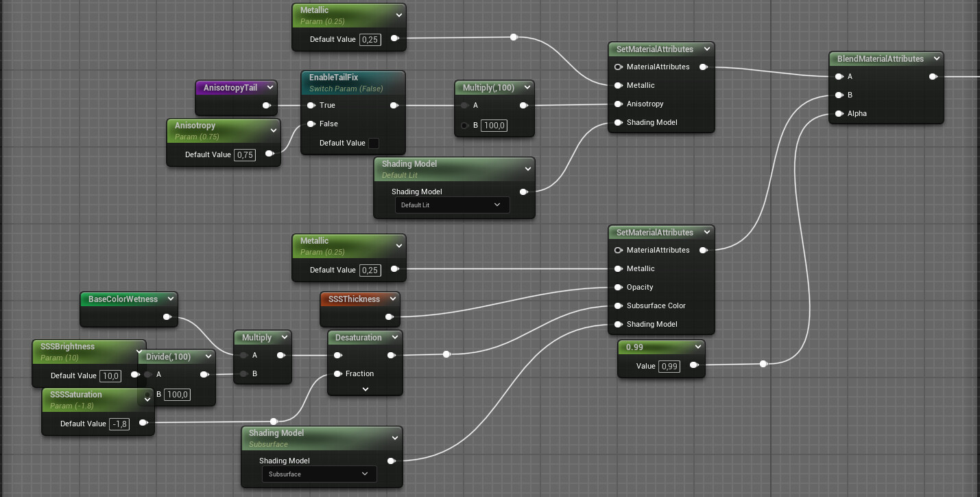This screenshot has width=980, height=497.
Task: Click the Multiply(,100) output pin
Action: [524, 105]
